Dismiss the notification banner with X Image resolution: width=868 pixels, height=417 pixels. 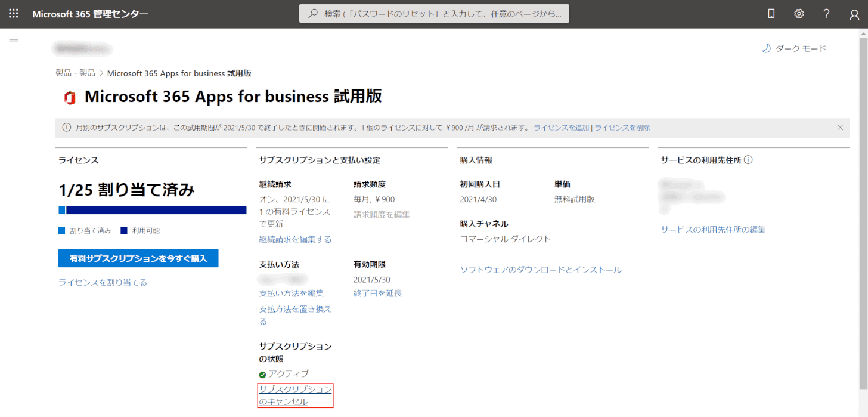coord(840,127)
